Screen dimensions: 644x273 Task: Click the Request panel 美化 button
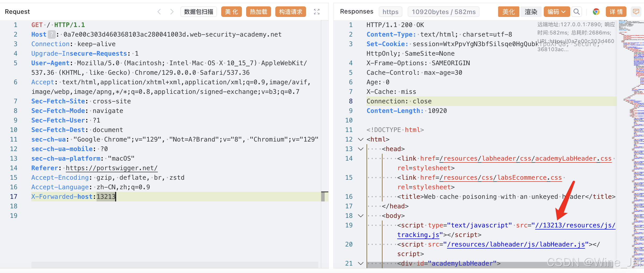click(x=232, y=12)
